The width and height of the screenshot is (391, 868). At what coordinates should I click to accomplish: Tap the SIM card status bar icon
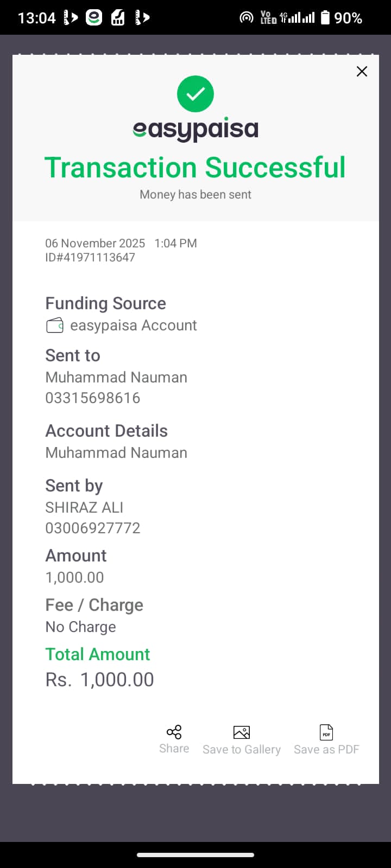[x=118, y=18]
